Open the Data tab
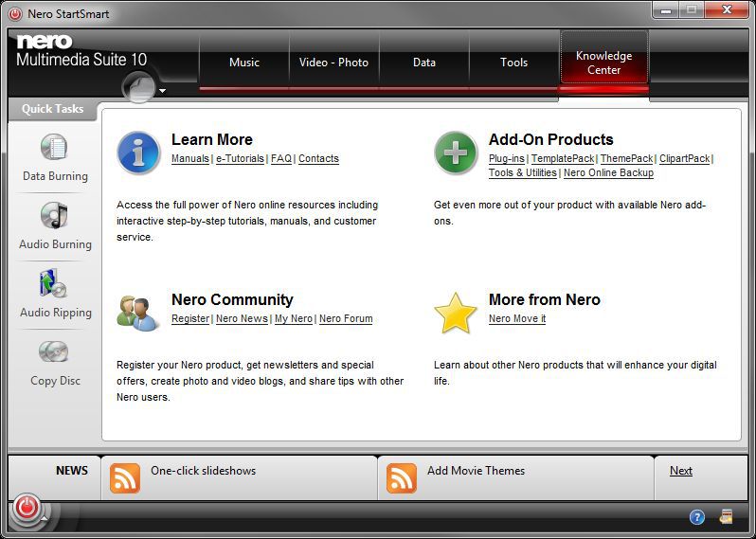This screenshot has width=756, height=539. [x=424, y=63]
